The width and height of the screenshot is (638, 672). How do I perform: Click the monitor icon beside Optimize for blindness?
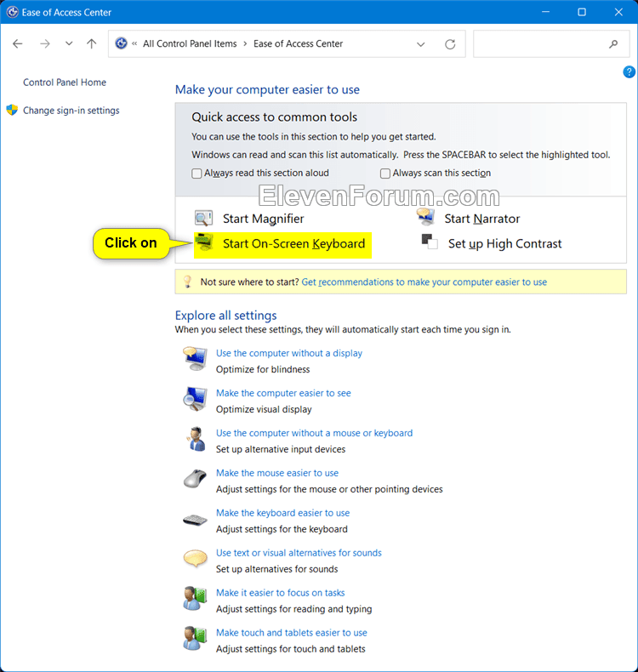coord(196,359)
